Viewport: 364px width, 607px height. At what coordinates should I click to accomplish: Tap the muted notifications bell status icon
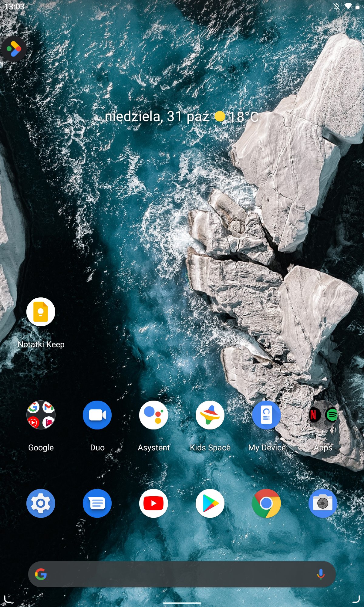[336, 6]
